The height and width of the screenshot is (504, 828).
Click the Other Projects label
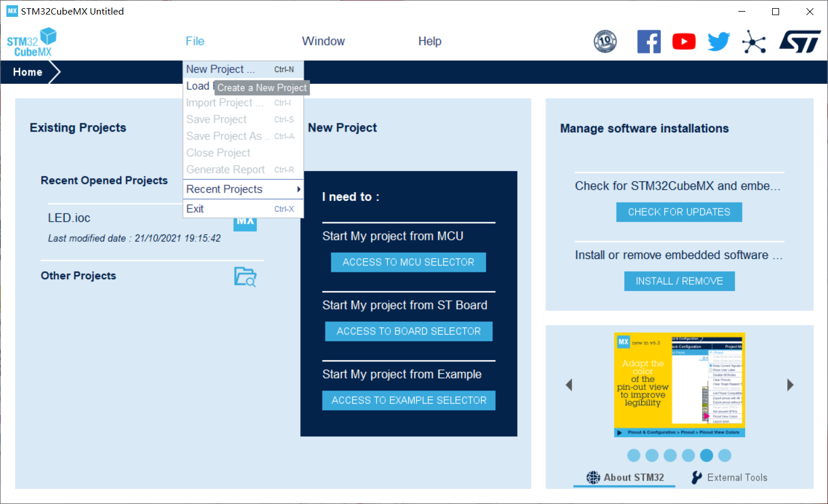tap(79, 276)
